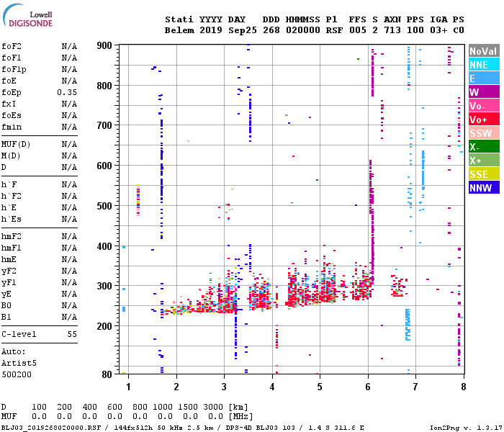This screenshot has width=504, height=432.
Task: Click the D distance row label
Action: pos(4,407)
